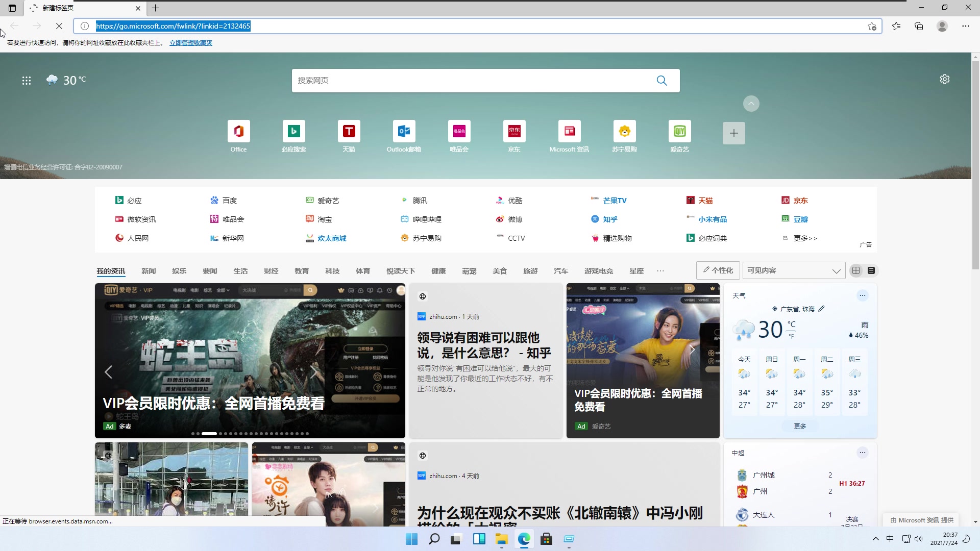Stop loading the page
Screen dimensions: 980x551
coord(59,26)
